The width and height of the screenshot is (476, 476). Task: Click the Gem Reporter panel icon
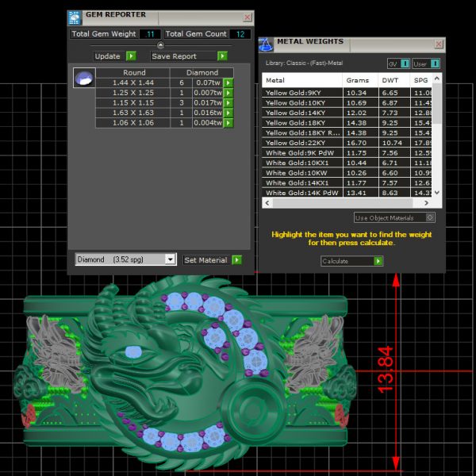75,16
